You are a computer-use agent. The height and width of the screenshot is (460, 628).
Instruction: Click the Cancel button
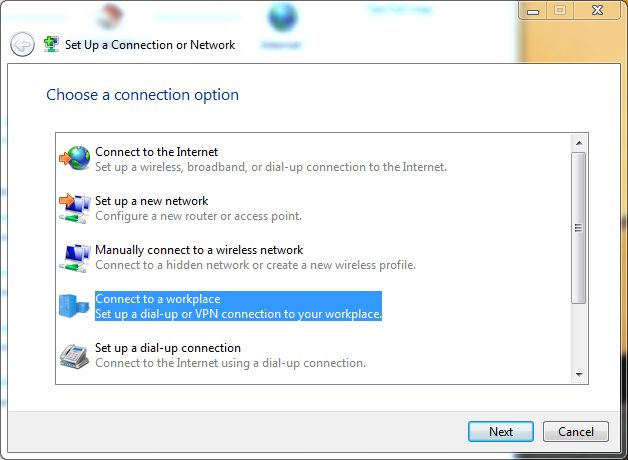click(576, 432)
